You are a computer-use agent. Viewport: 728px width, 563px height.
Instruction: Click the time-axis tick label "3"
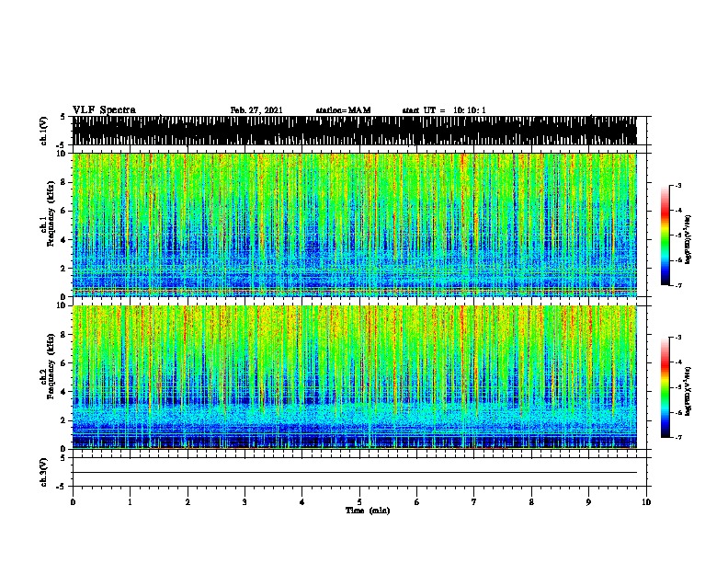(x=245, y=502)
